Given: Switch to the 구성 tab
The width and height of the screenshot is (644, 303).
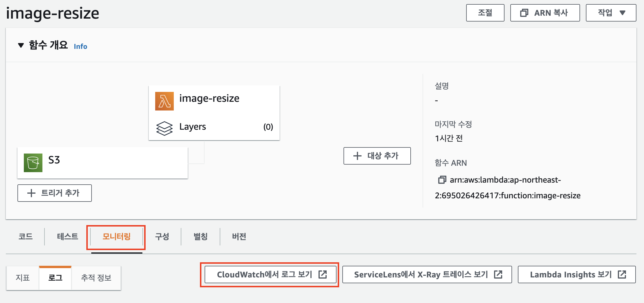Looking at the screenshot, I should pos(162,237).
